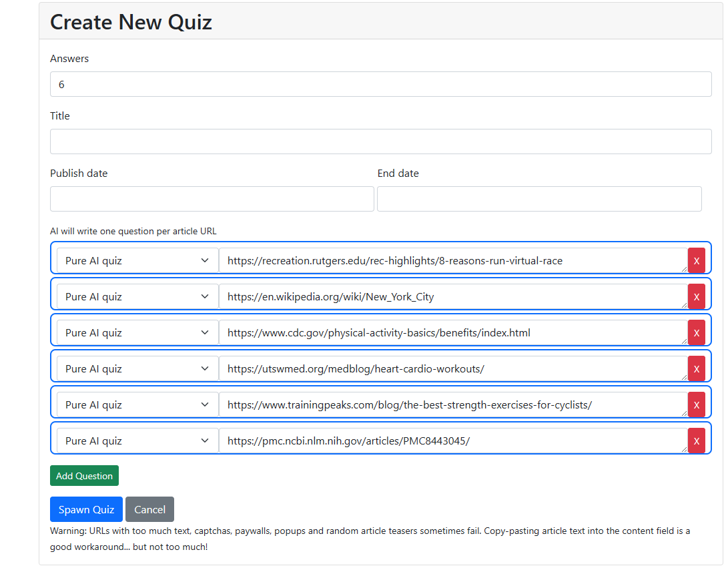Remove the utswmed heart cardio question

tap(697, 368)
